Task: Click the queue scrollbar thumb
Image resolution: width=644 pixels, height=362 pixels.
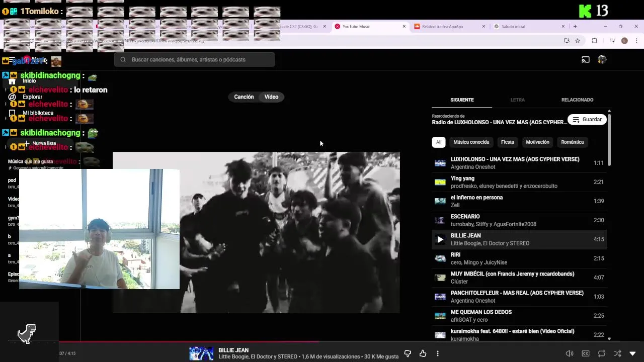Action: point(609,139)
